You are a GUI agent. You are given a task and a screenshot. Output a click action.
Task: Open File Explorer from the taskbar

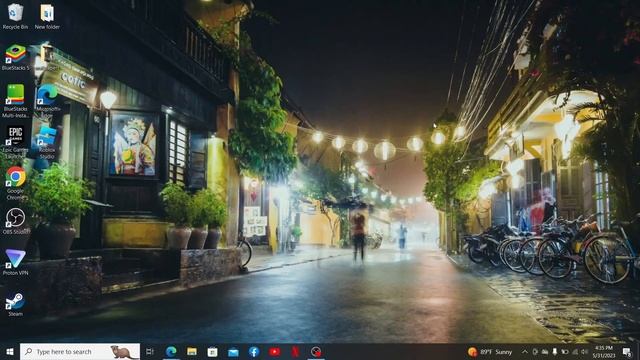[192, 351]
